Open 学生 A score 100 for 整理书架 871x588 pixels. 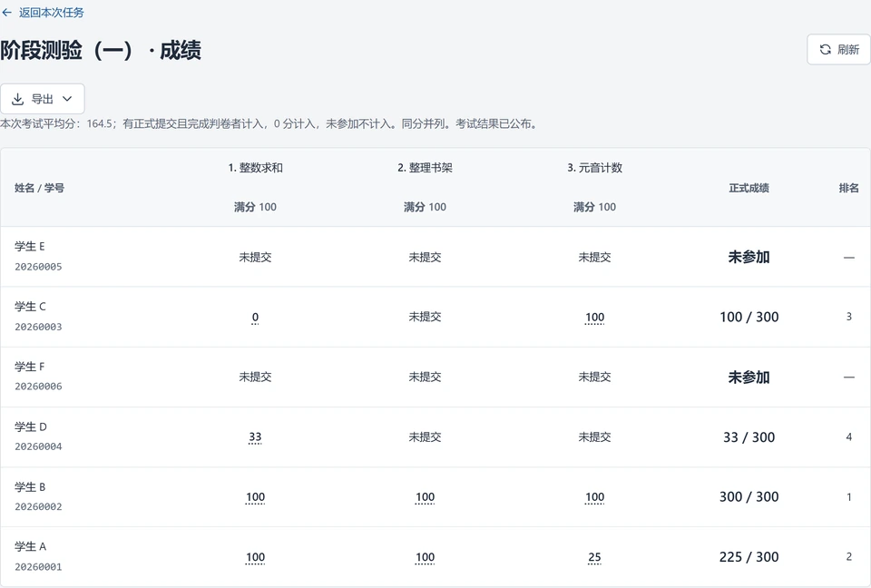coord(425,557)
